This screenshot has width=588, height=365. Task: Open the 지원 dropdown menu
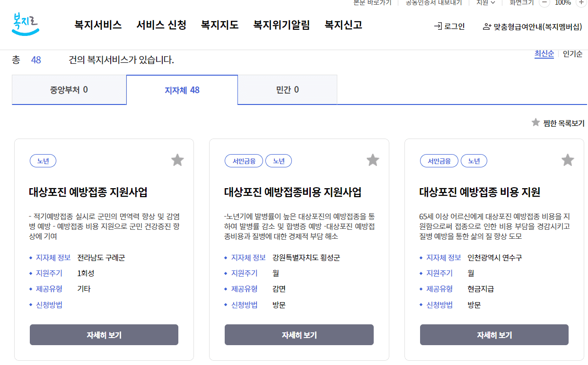click(485, 2)
